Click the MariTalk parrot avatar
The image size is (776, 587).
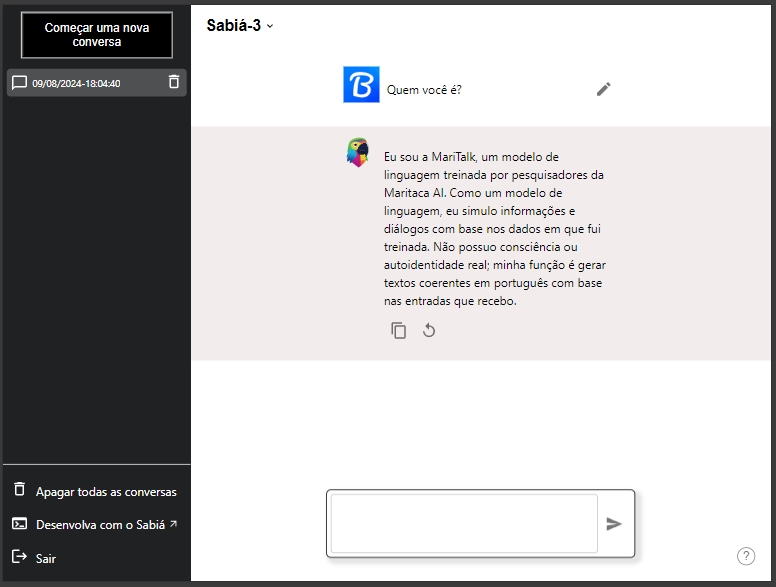[358, 152]
